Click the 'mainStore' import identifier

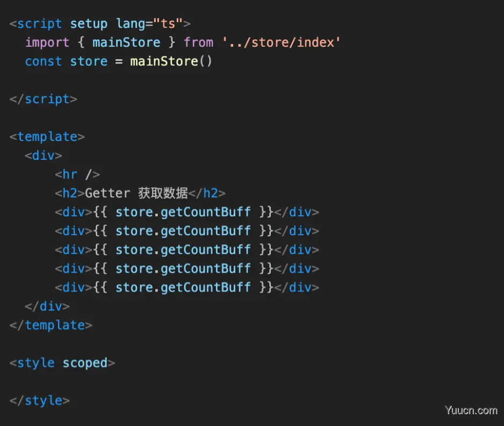pyautogui.click(x=126, y=42)
